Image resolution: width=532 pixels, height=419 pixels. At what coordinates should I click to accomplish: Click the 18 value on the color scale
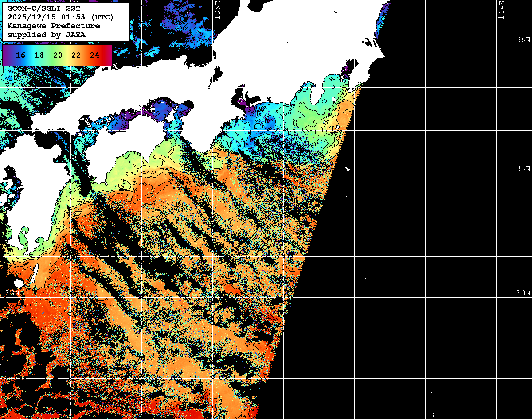pos(39,55)
